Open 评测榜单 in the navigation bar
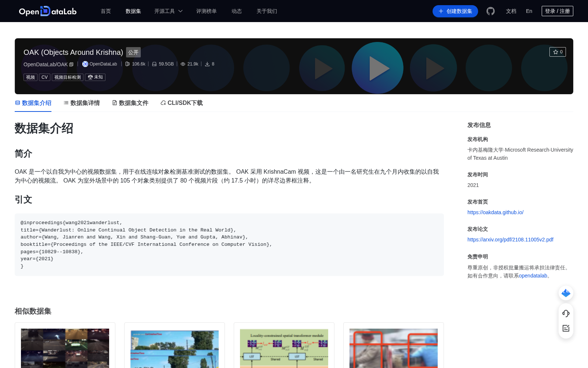The image size is (588, 368). [x=207, y=11]
